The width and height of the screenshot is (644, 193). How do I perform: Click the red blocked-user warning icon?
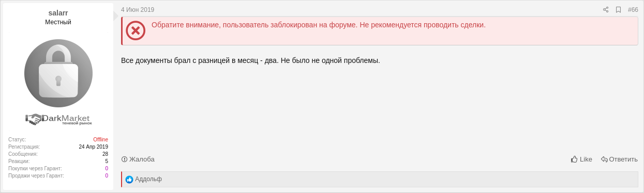(136, 30)
